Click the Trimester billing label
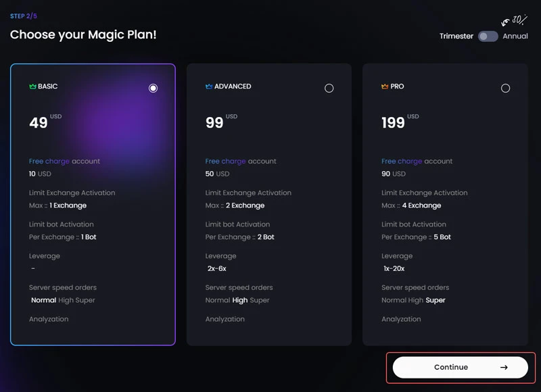541x392 pixels. coord(456,36)
